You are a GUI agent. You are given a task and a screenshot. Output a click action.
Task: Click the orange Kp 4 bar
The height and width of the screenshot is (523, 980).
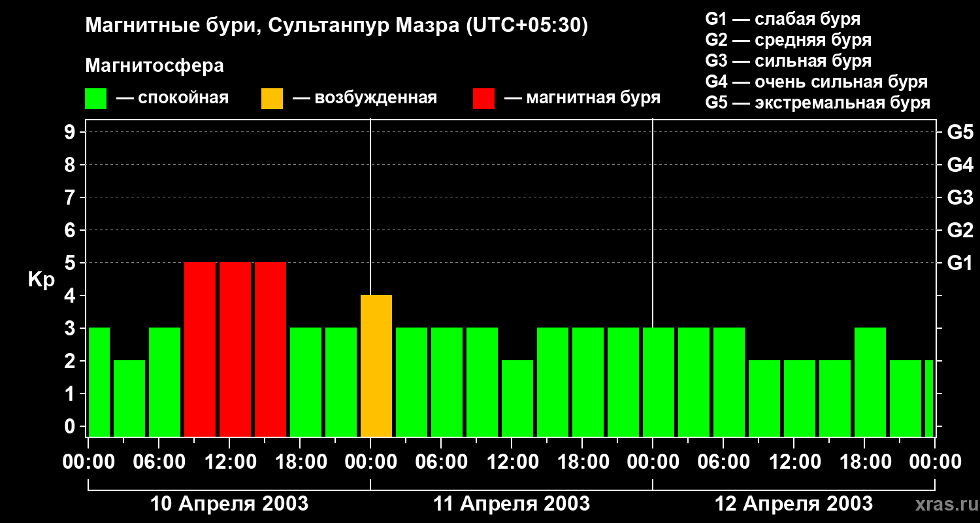(376, 366)
